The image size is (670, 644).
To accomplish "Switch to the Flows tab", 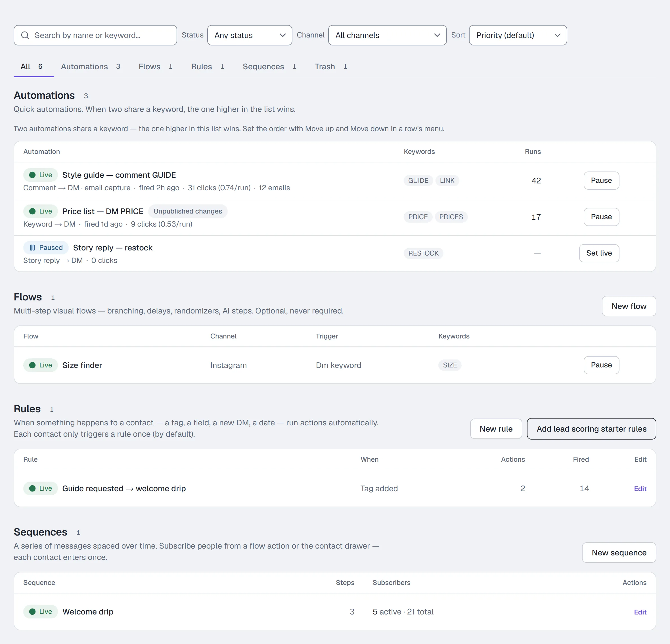I will (156, 67).
